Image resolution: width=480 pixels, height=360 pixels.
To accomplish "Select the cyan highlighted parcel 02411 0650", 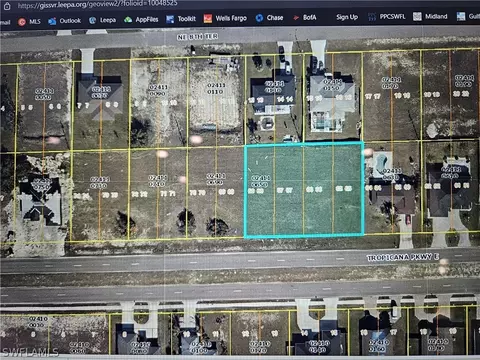I will pyautogui.click(x=304, y=190).
